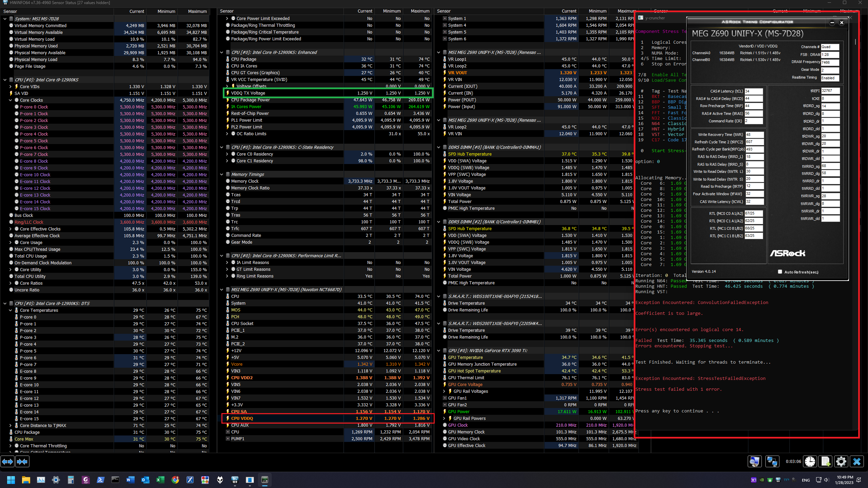Open the HWiNFO summary magnifier monitor button
This screenshot has width=868, height=488.
pyautogui.click(x=754, y=461)
